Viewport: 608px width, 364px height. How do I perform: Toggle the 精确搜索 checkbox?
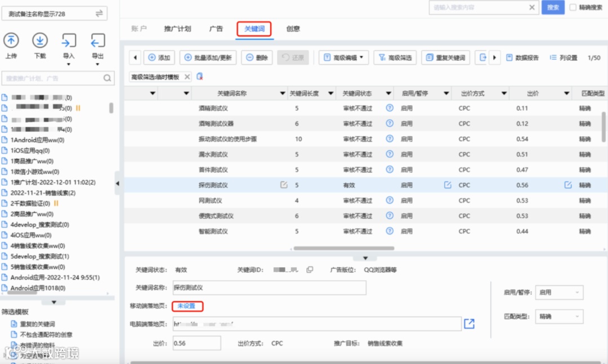[x=573, y=7]
